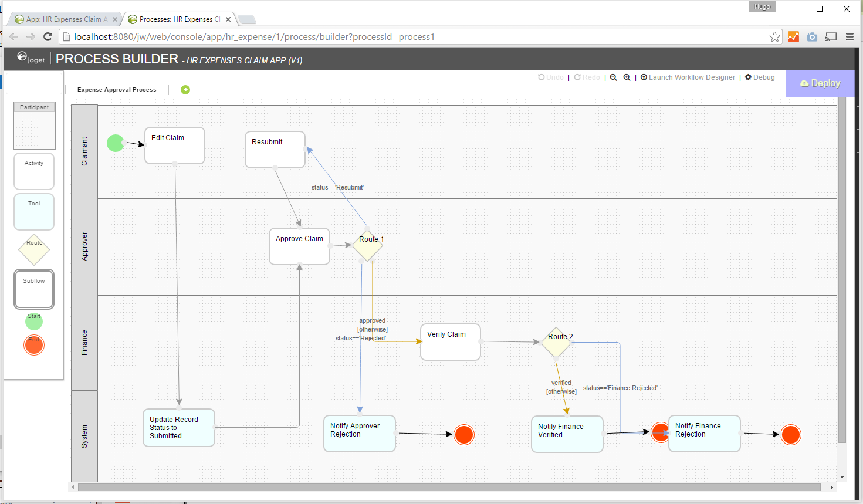Select the Resubmit activity
Viewport: 863px width, 504px height.
tap(275, 150)
